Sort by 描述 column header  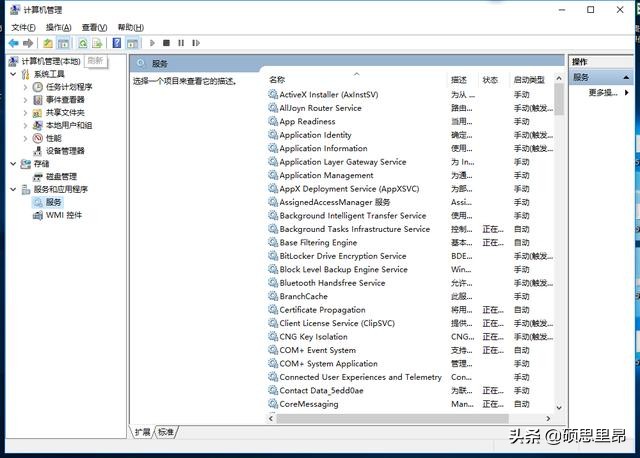click(459, 80)
